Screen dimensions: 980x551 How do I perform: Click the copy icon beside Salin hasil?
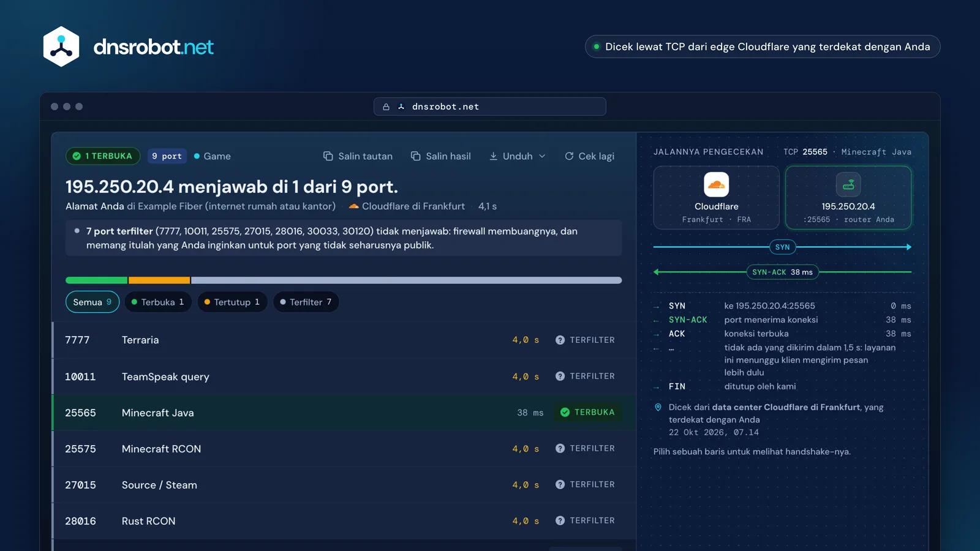416,156
